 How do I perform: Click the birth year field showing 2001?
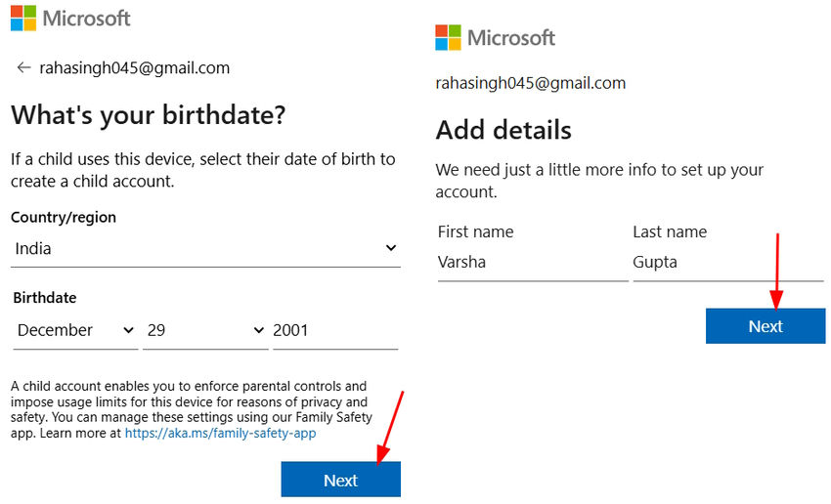(x=334, y=330)
